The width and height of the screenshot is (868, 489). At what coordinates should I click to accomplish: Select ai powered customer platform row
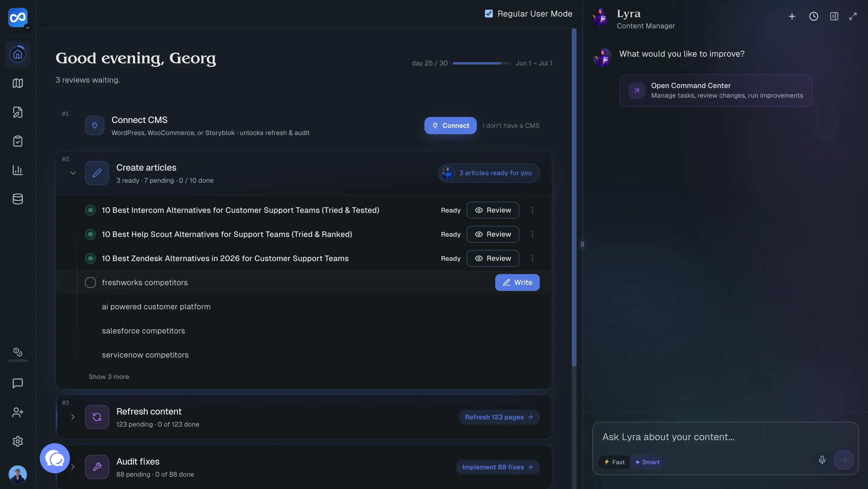(x=304, y=307)
